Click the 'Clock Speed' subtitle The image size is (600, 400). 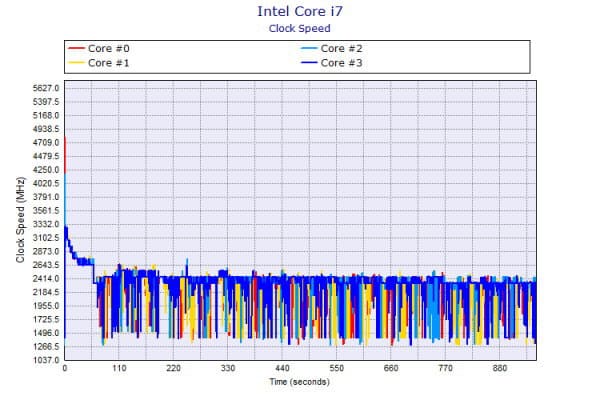pyautogui.click(x=300, y=29)
